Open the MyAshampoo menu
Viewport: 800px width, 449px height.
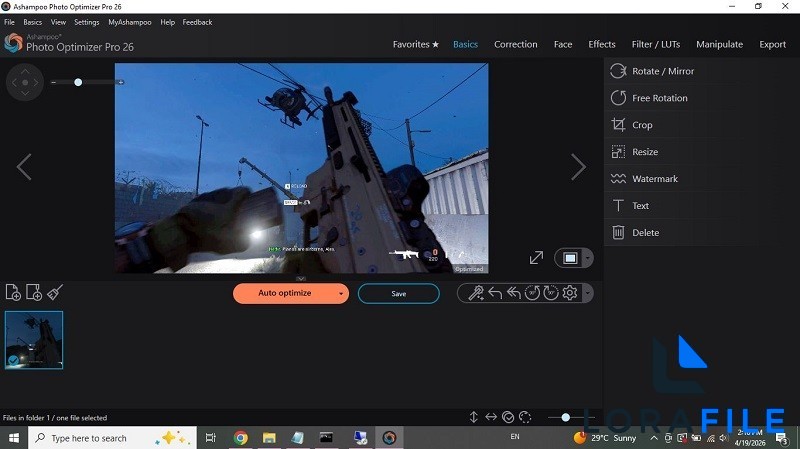pyautogui.click(x=130, y=22)
